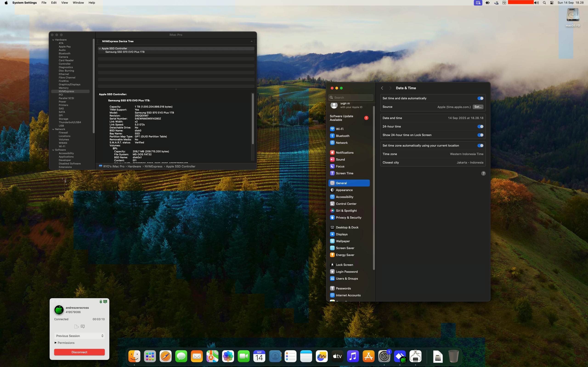Disable Set time and date automatically

tap(480, 98)
